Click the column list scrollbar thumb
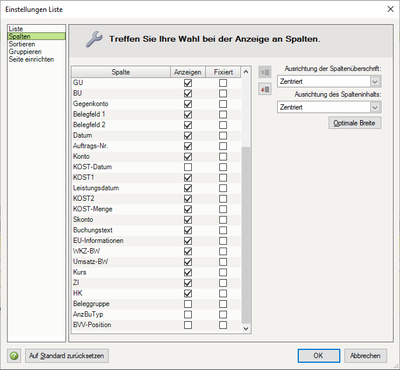This screenshot has width=400, height=370. (x=246, y=235)
